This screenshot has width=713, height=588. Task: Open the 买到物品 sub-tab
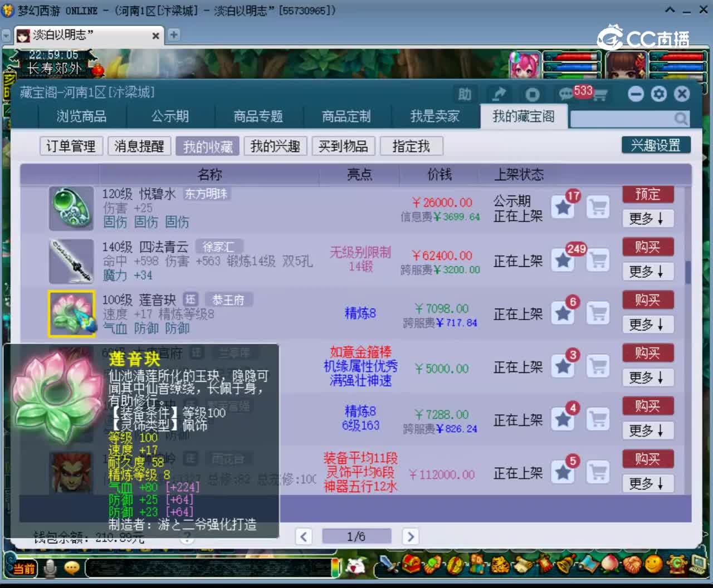coord(343,146)
